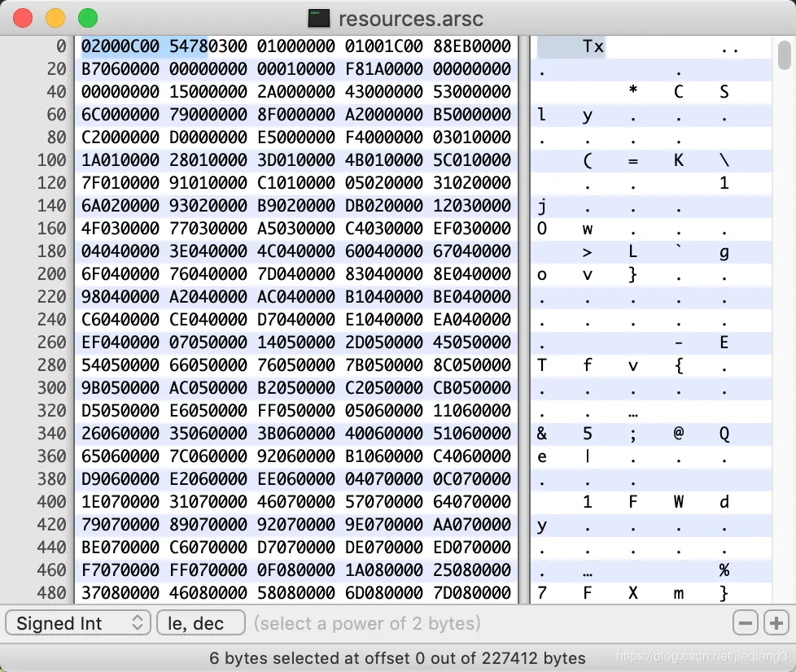The height and width of the screenshot is (672, 796).
Task: Click line offset 480 in the gutter
Action: (52, 593)
